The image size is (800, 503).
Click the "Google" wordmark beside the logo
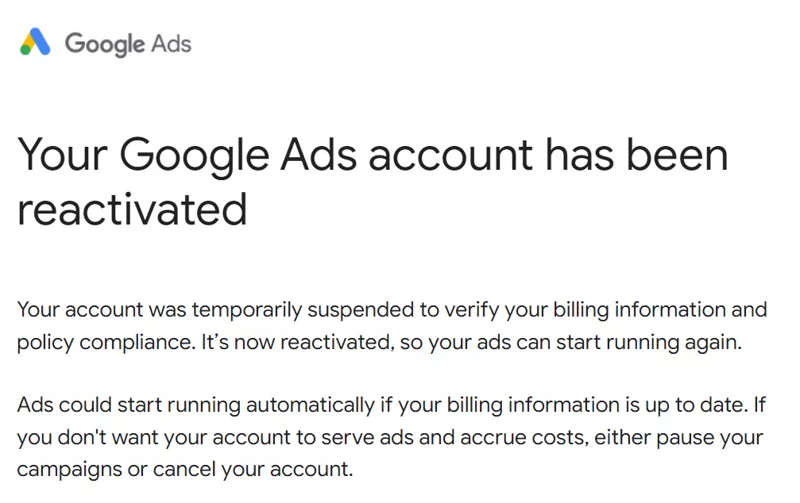point(105,44)
